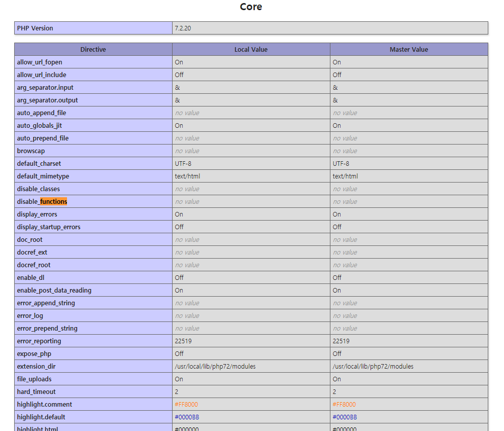Click the enable_post_data_reading directive name
Viewport: 504px width, 431px height.
[x=54, y=291]
